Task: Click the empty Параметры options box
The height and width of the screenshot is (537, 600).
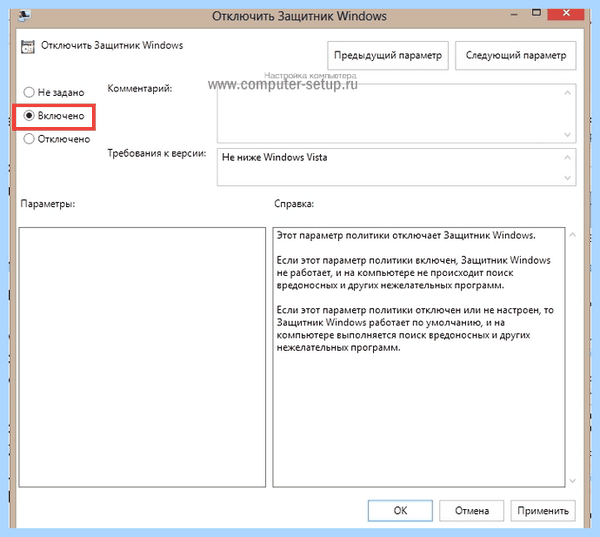Action: click(x=142, y=357)
